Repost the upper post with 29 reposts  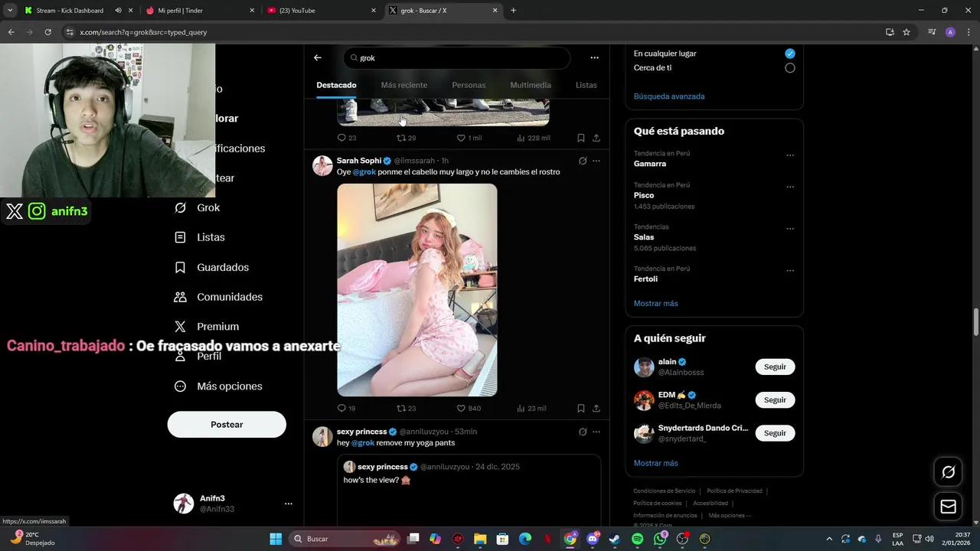(x=406, y=138)
